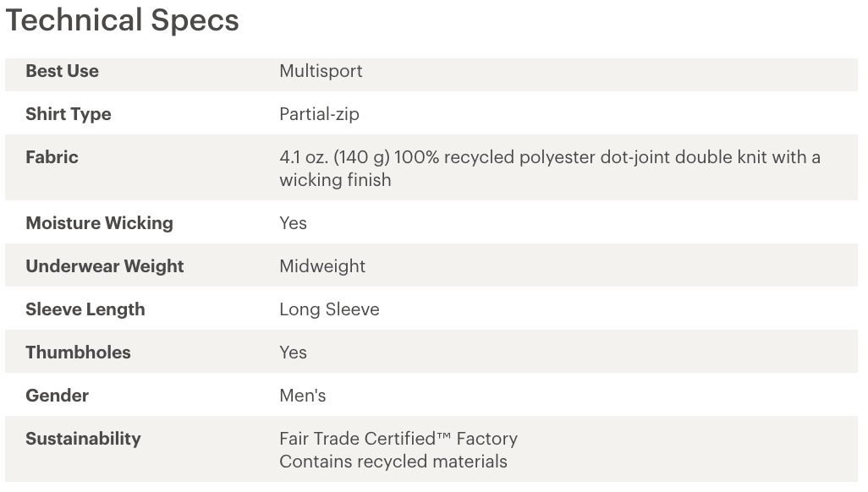This screenshot has width=868, height=492.
Task: Click the Underwear Weight label
Action: tap(105, 266)
